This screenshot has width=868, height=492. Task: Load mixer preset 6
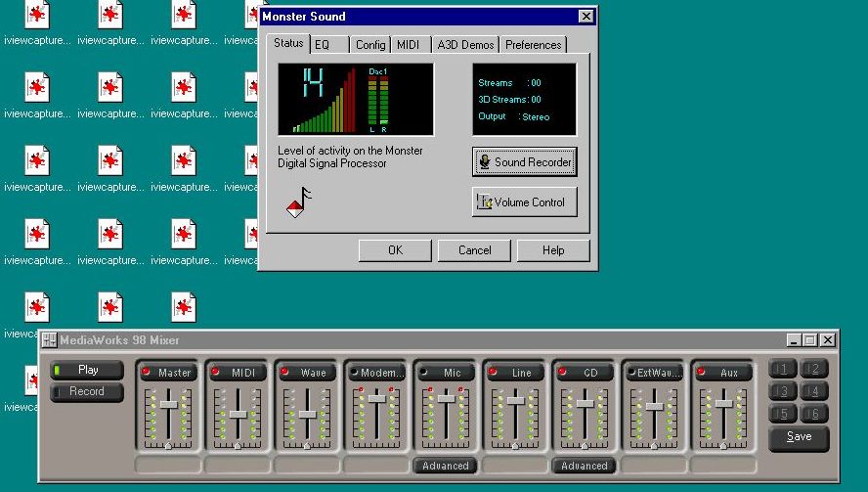[x=813, y=414]
